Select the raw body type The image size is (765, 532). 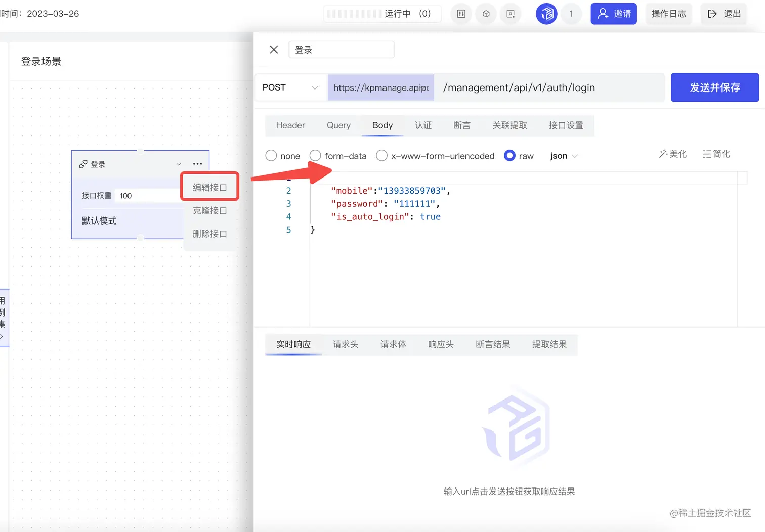510,156
